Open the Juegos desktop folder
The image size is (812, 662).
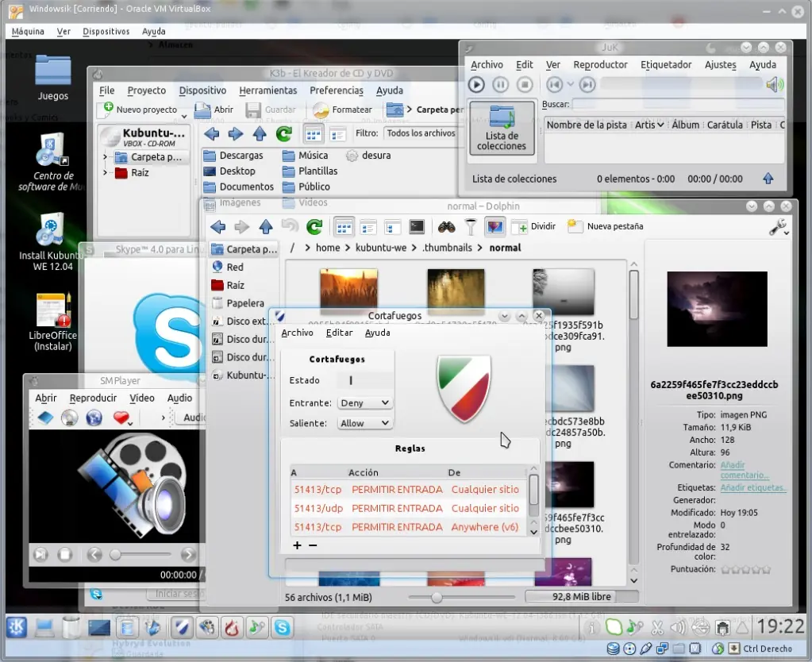(x=52, y=78)
